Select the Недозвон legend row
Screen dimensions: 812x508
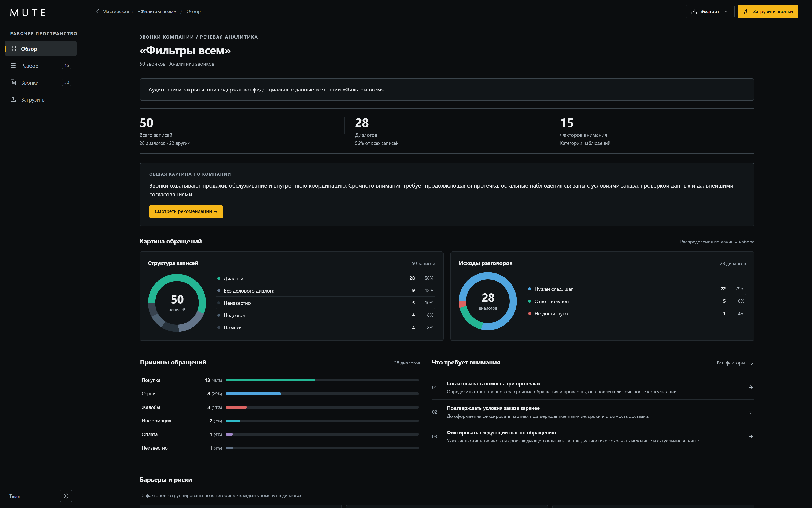tap(325, 315)
